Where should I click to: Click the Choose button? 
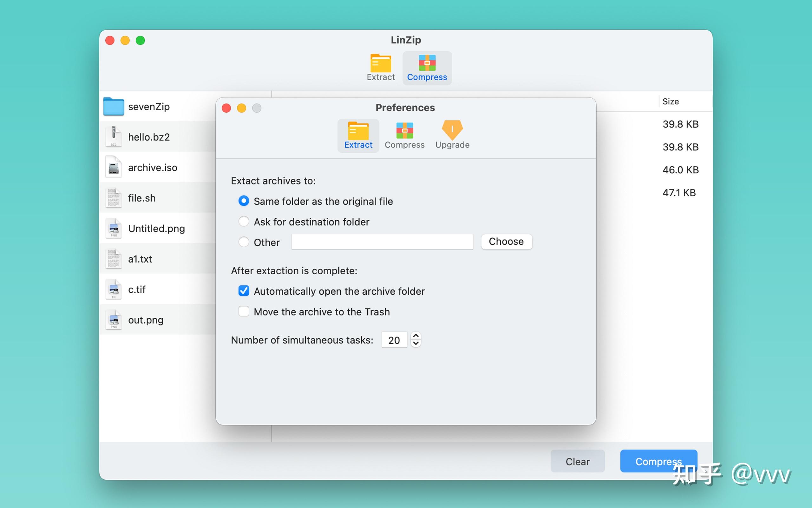506,242
